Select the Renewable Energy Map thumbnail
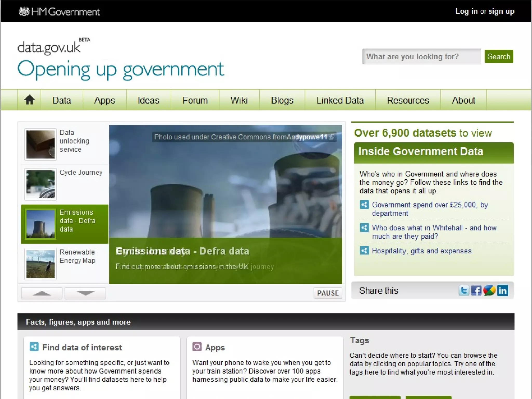This screenshot has width=532, height=399. click(x=41, y=264)
